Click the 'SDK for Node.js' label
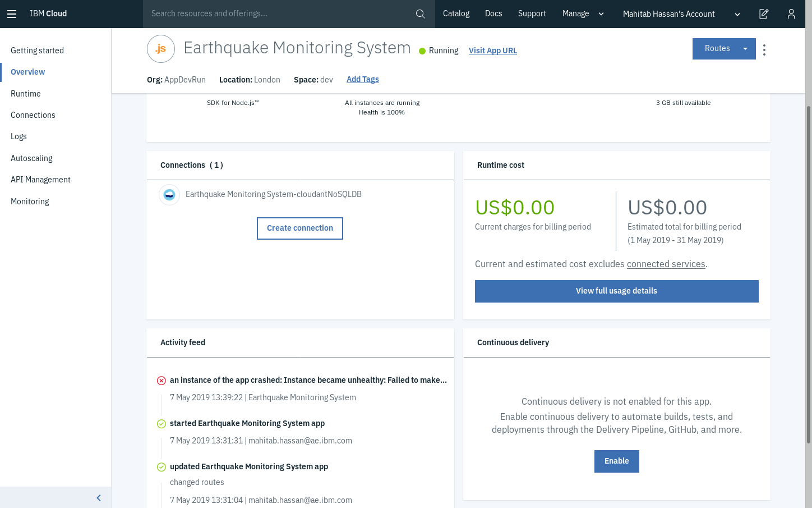This screenshot has height=508, width=812. coord(233,103)
